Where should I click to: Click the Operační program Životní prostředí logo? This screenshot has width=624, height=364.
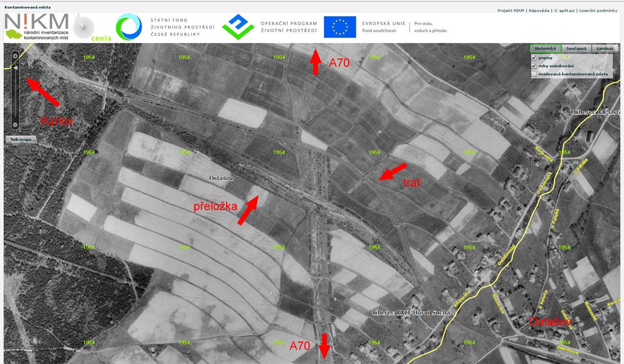coord(270,27)
